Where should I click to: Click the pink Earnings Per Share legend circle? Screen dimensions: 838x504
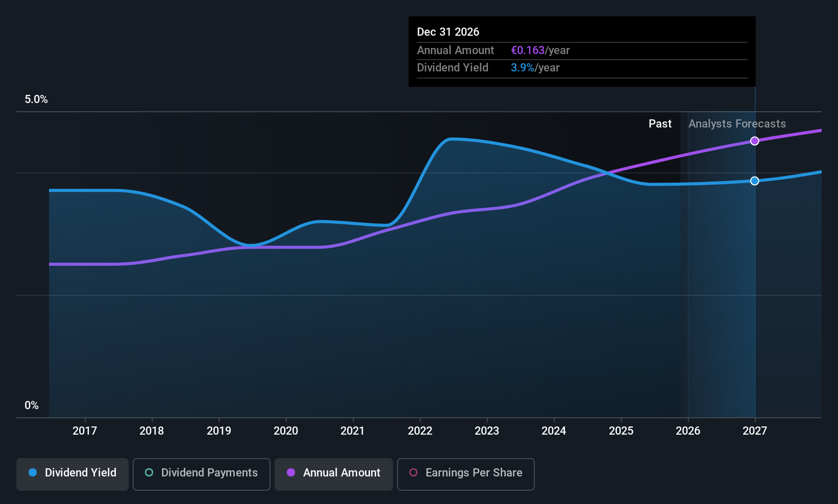click(413, 473)
